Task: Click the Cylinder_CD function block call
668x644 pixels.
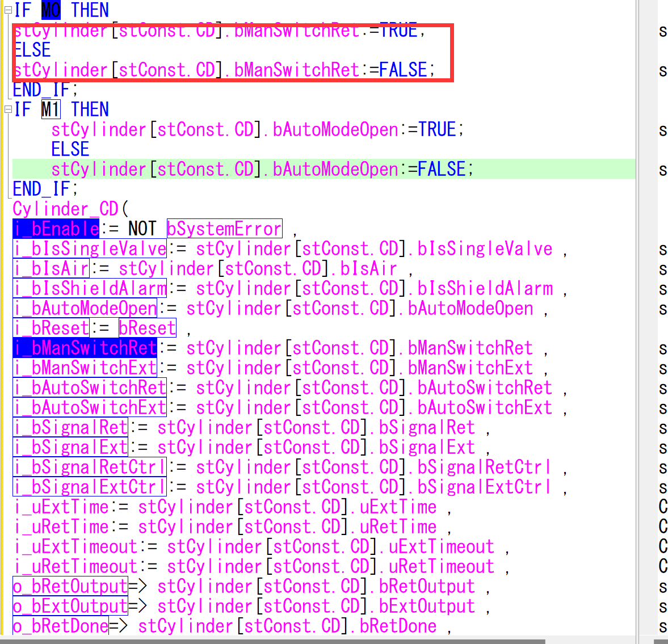Action: tap(65, 209)
